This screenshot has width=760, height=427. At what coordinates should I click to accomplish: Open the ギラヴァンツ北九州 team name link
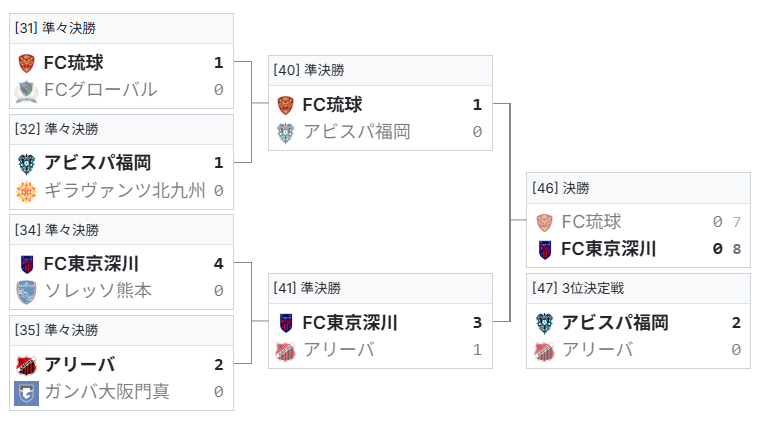[124, 190]
